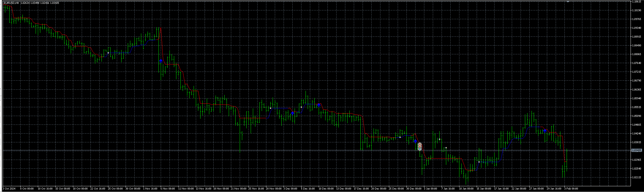
Task: Click the EURUSD,H8 symbol title text
Action: click(x=11, y=3)
